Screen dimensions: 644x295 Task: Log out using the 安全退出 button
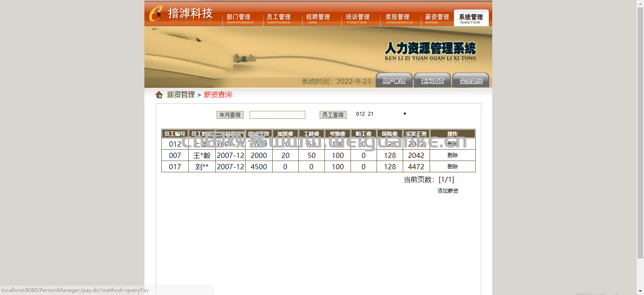[471, 81]
